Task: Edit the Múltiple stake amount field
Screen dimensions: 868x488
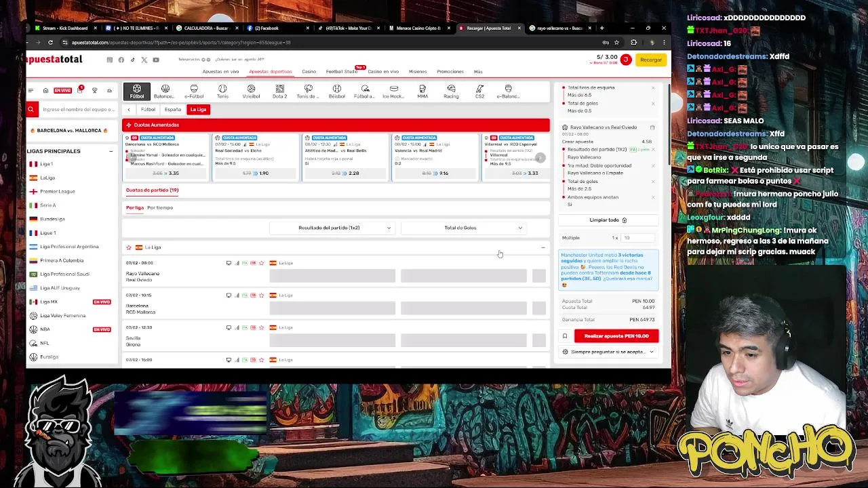Action: point(639,238)
